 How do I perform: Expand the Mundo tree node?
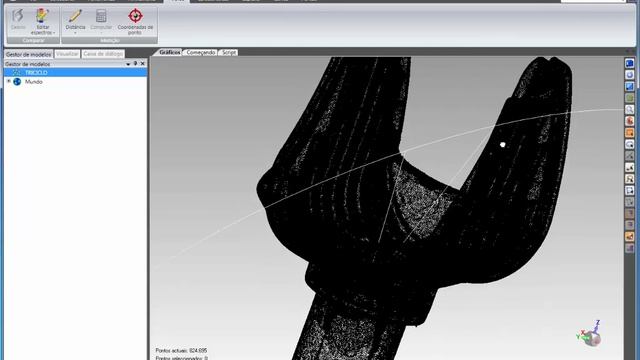click(9, 82)
